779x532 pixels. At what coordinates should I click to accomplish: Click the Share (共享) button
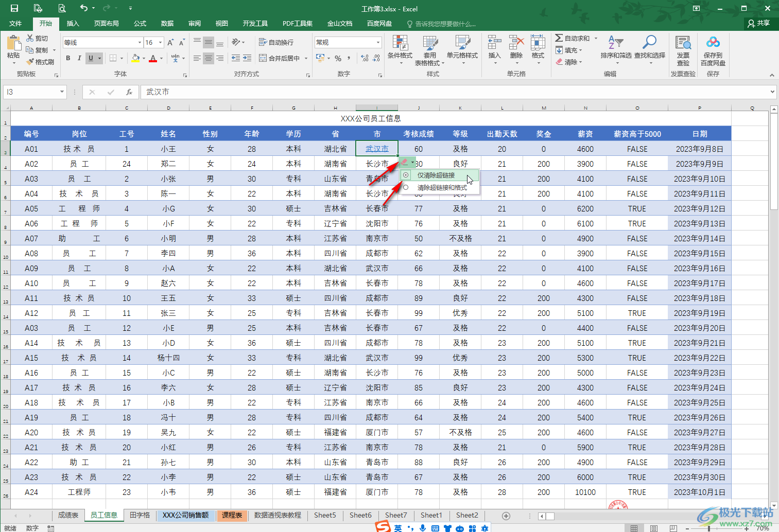[x=759, y=24]
